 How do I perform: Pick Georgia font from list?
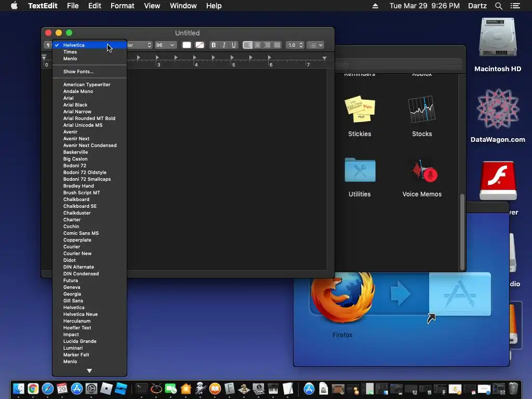click(x=89, y=294)
